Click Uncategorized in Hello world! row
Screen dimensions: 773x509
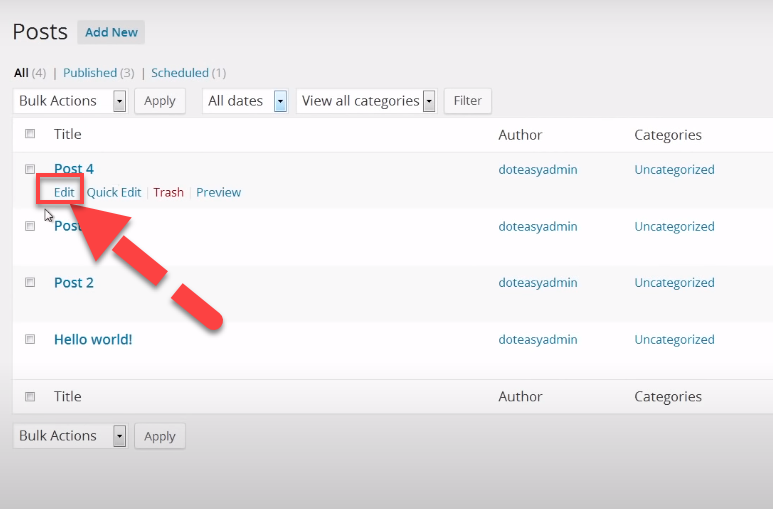(674, 339)
